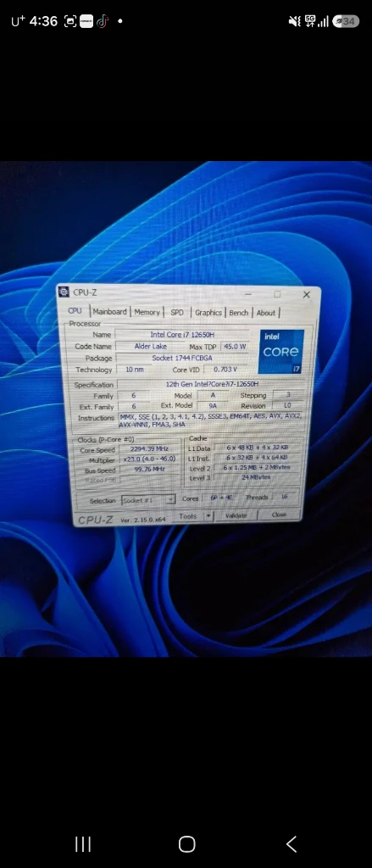Click the Max TDP value 45.0 W
Screen dimensions: 372x868
234,347
